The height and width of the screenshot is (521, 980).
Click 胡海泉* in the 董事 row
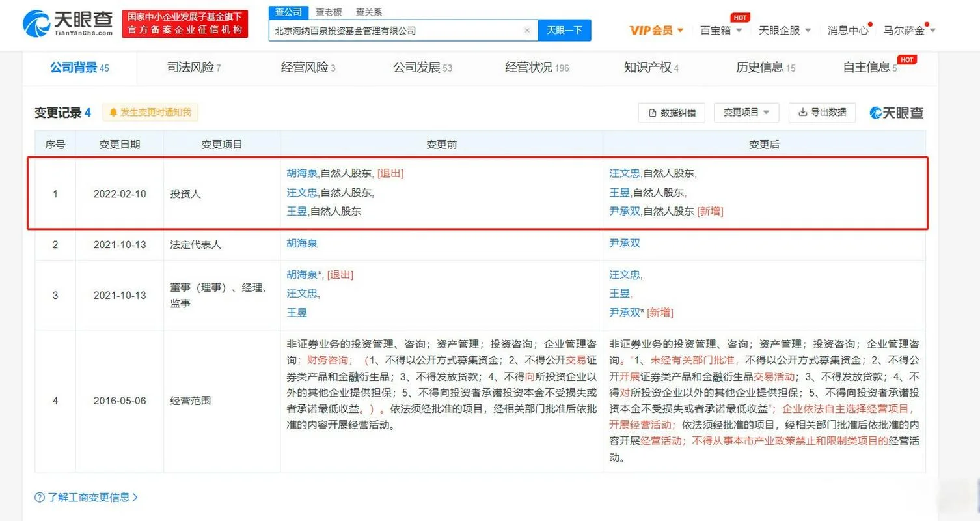pyautogui.click(x=305, y=275)
